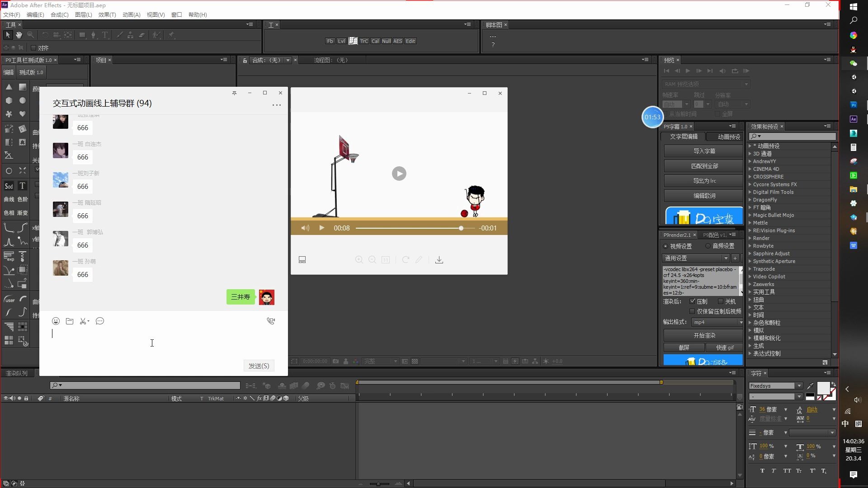Click the T text icon in P9 toolbar
Image resolution: width=868 pixels, height=488 pixels.
(22, 186)
